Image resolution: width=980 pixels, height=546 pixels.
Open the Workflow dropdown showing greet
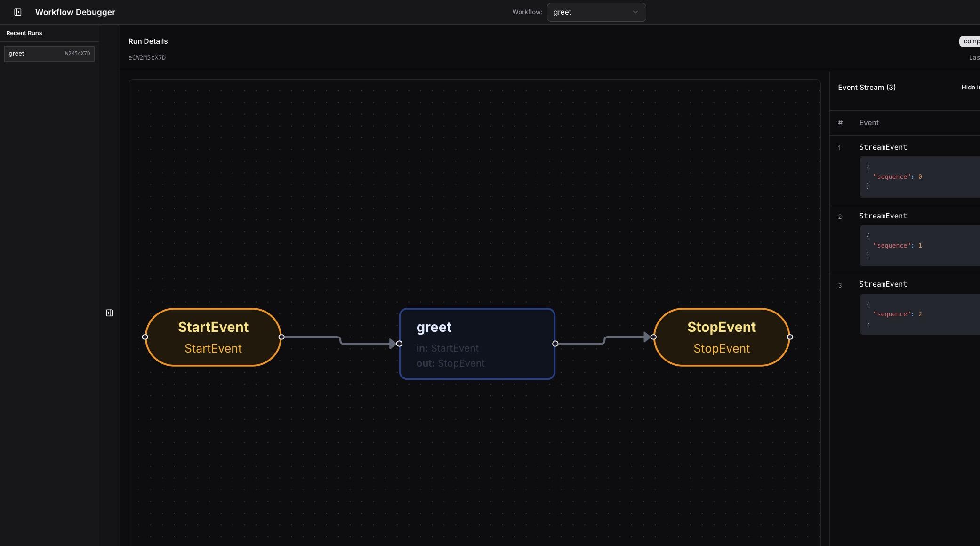tap(596, 12)
